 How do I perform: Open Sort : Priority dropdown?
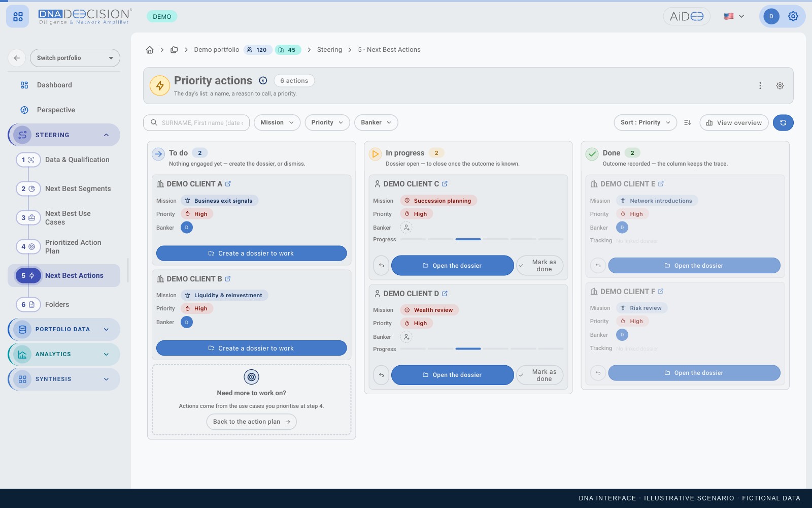[x=645, y=122]
